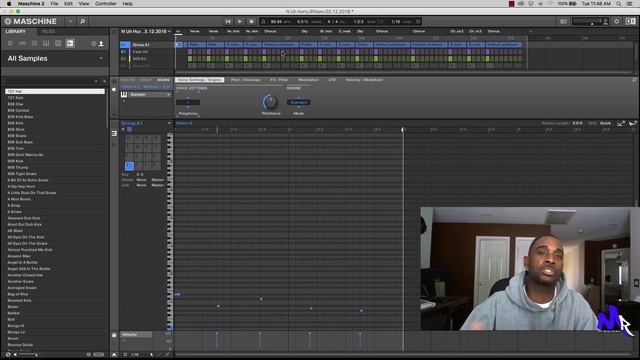Switch to the SOUND channel tab
Screen dimensions: 640x360
[x=163, y=80]
